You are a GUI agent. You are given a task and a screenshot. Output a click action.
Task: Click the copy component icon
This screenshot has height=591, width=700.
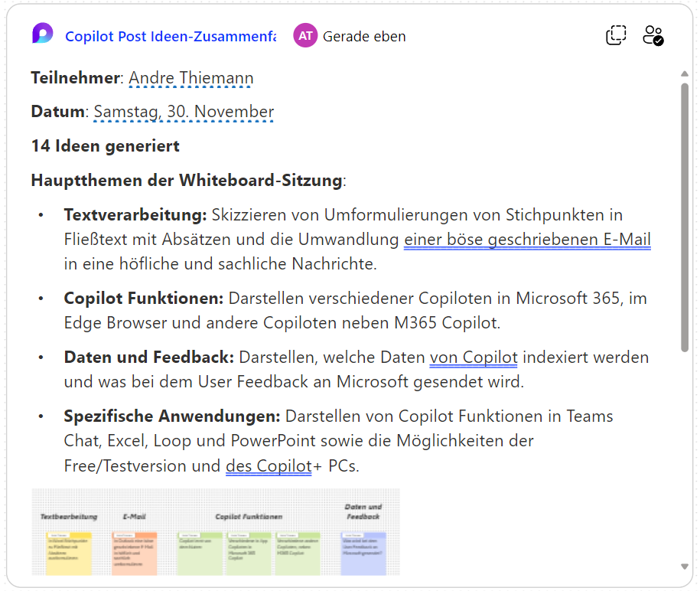click(x=616, y=35)
